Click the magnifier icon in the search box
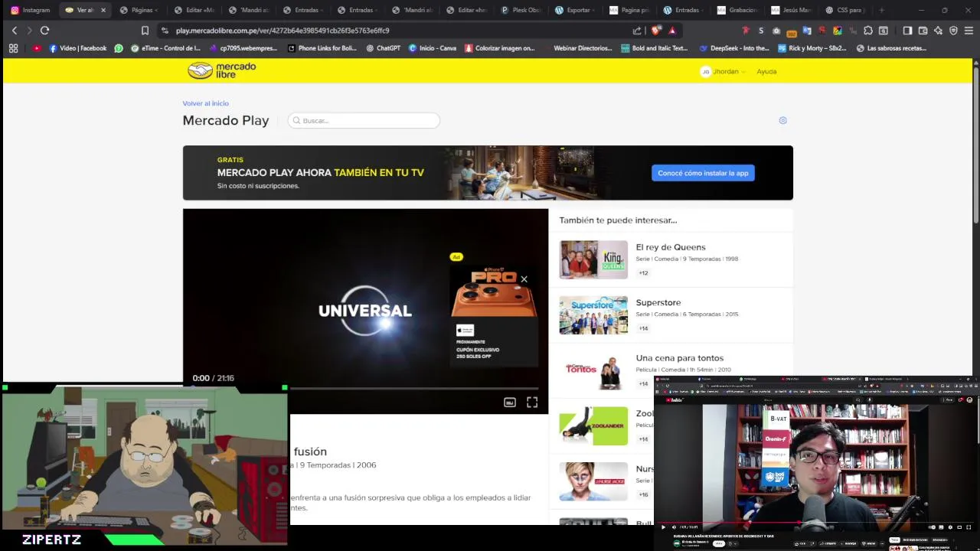The width and height of the screenshot is (980, 551). click(297, 120)
